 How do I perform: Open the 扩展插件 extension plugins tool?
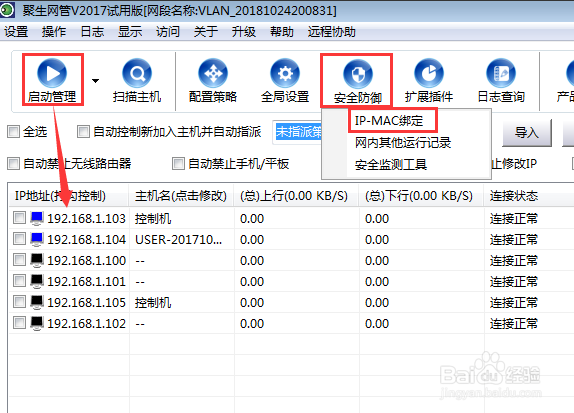429,73
